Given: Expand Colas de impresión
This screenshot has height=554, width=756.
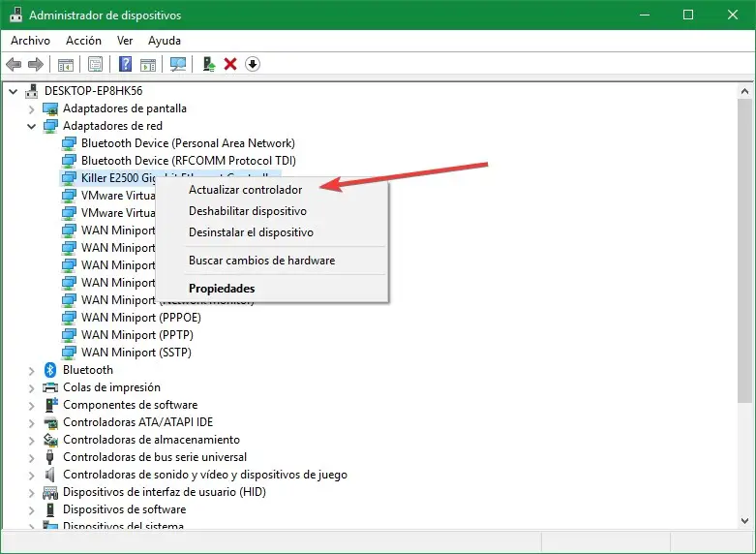Looking at the screenshot, I should [x=32, y=388].
